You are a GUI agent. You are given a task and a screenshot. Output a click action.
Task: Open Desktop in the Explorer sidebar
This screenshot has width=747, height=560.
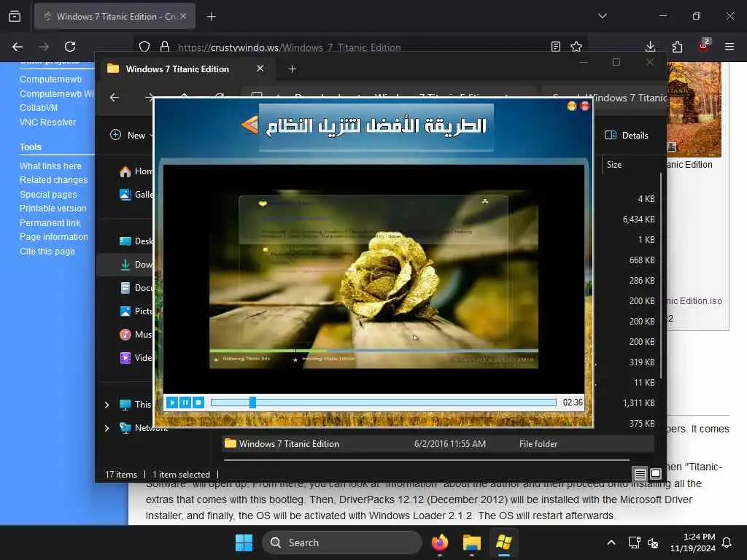point(136,241)
